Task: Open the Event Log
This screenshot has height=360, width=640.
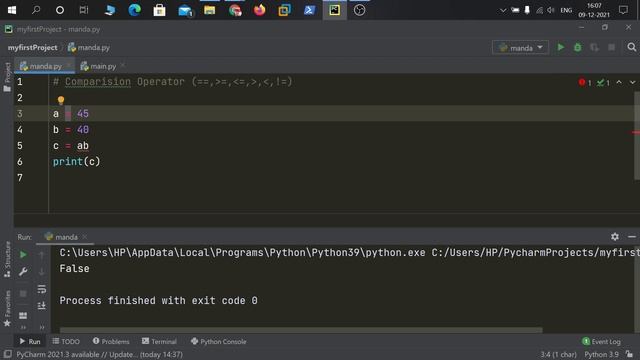Action: (x=601, y=341)
